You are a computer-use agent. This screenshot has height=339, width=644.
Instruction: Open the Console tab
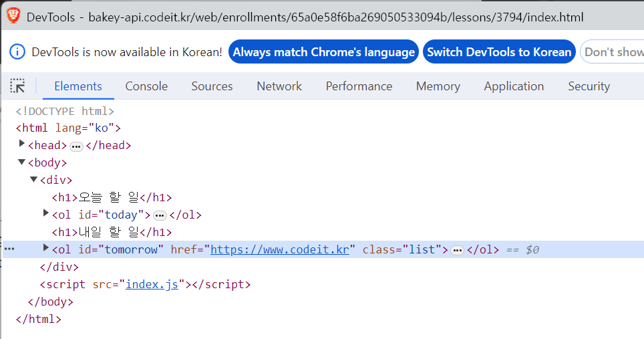(x=146, y=86)
